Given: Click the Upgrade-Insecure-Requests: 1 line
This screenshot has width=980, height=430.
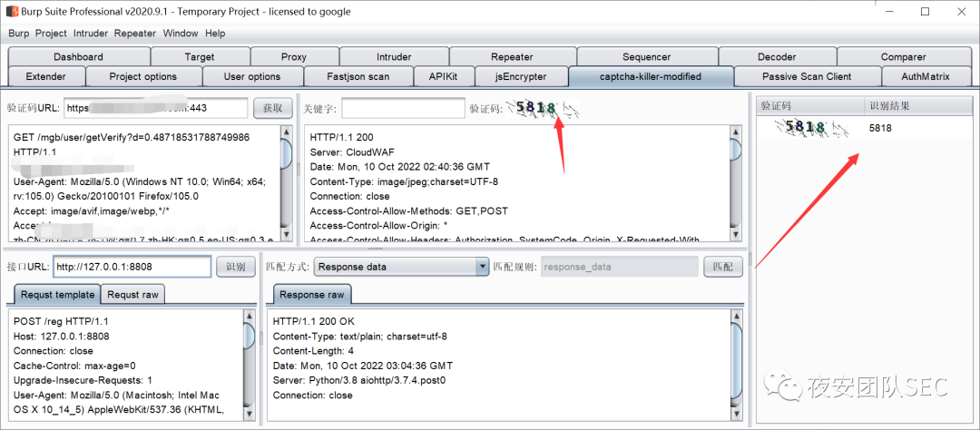Looking at the screenshot, I should coord(83,380).
